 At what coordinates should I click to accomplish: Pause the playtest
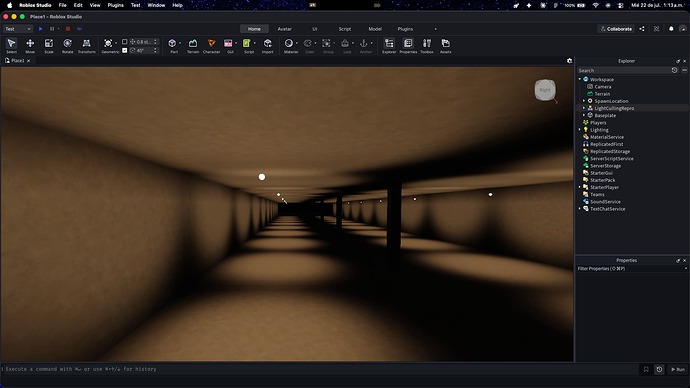coord(52,29)
